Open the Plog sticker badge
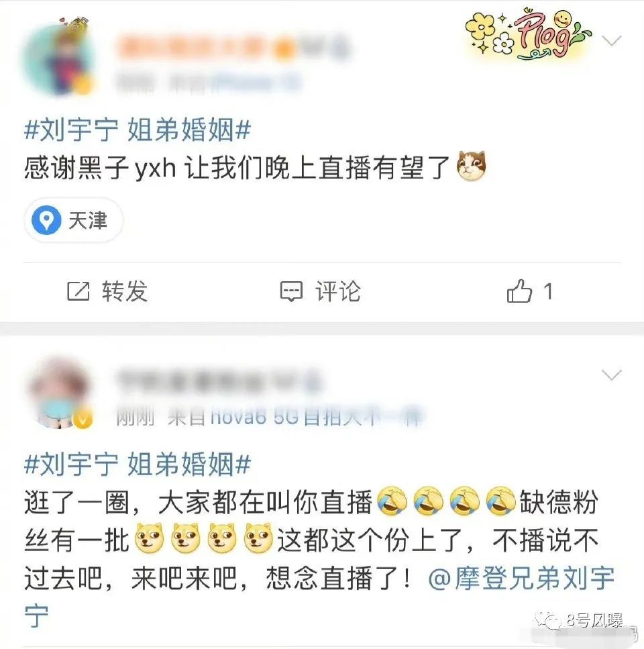 (x=527, y=34)
